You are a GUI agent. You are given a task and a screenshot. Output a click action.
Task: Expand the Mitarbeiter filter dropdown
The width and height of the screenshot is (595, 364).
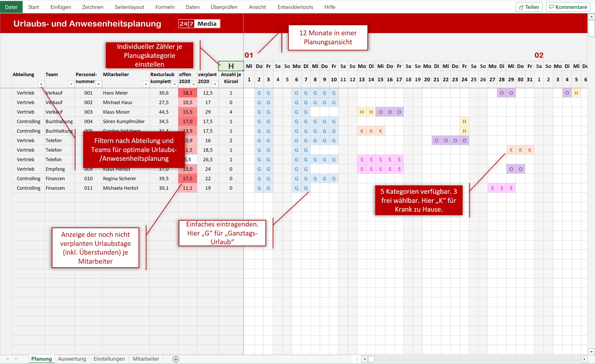coord(146,84)
